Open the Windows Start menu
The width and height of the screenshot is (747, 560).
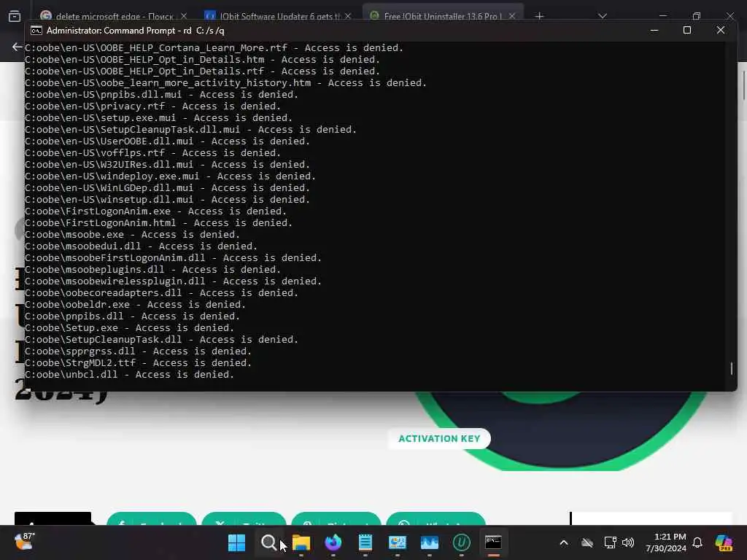236,542
